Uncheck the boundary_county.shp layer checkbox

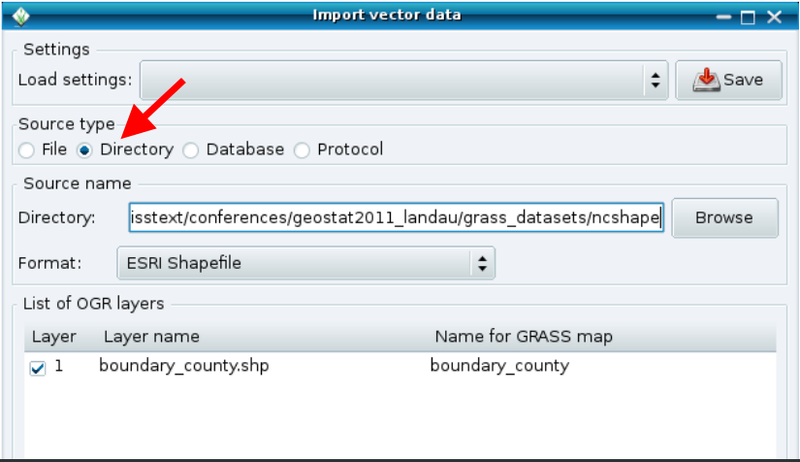pos(38,367)
